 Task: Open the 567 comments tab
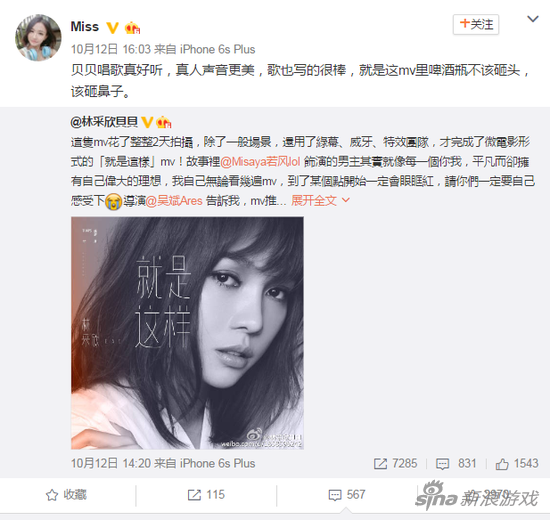click(347, 495)
